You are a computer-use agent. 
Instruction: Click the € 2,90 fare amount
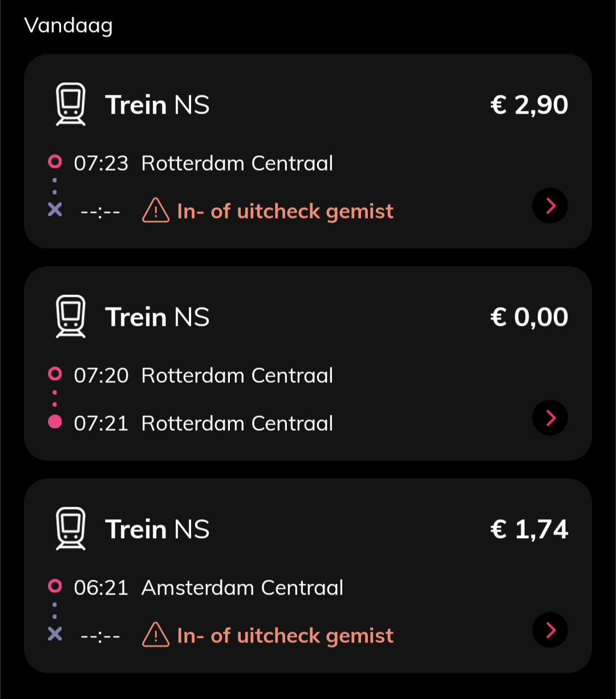coord(529,105)
